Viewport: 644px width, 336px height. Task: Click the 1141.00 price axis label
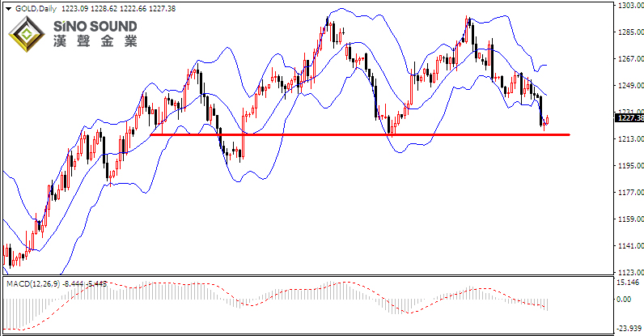(x=630, y=246)
